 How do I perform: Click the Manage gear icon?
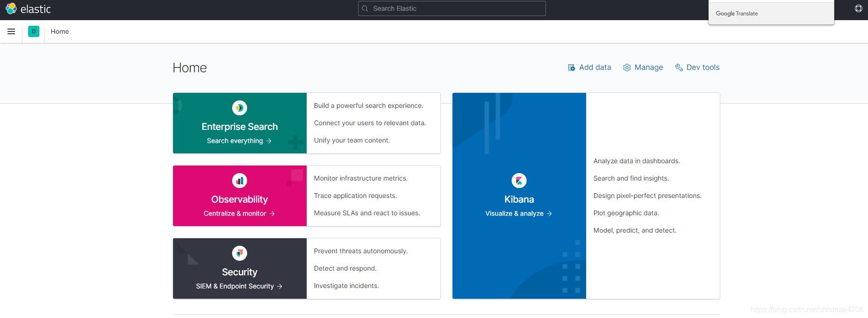point(626,68)
